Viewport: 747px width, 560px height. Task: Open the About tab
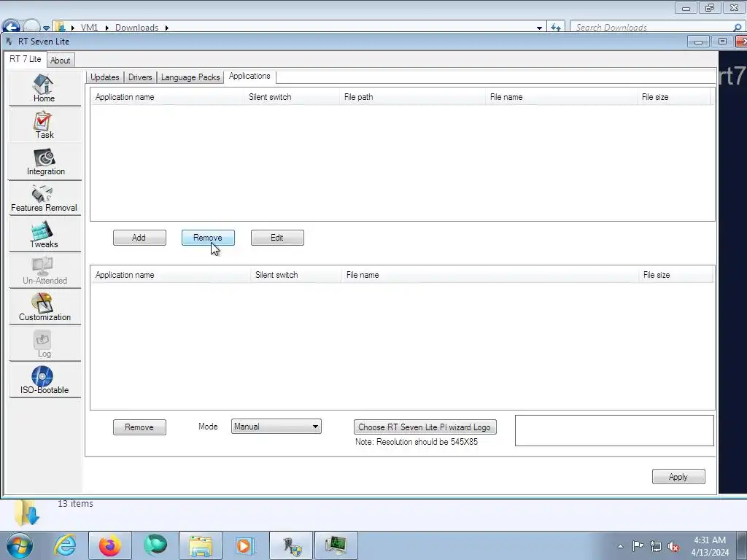(61, 61)
